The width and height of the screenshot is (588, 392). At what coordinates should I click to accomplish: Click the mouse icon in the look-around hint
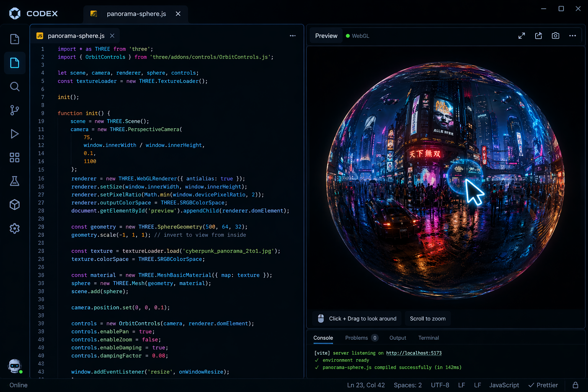[x=321, y=318]
